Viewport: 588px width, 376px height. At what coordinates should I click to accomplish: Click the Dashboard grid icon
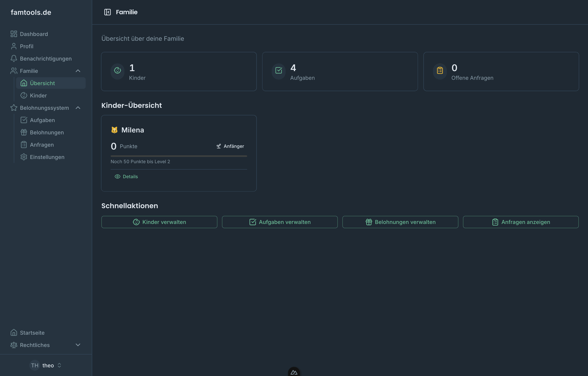pos(14,34)
